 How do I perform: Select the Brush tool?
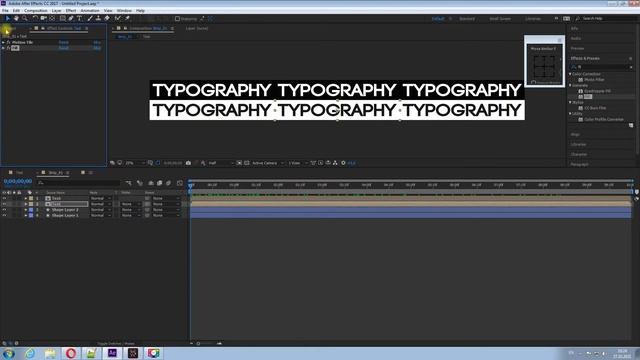tap(90, 18)
